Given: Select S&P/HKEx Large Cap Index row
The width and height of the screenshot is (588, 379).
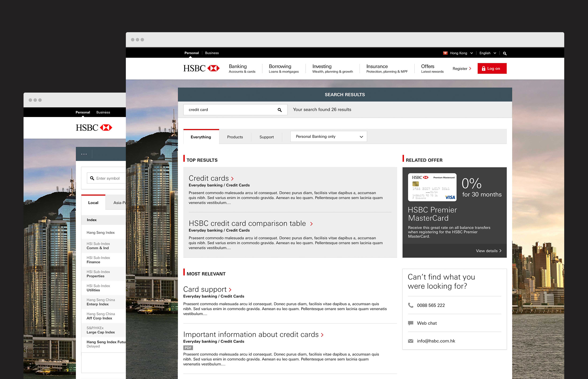Looking at the screenshot, I should point(103,330).
